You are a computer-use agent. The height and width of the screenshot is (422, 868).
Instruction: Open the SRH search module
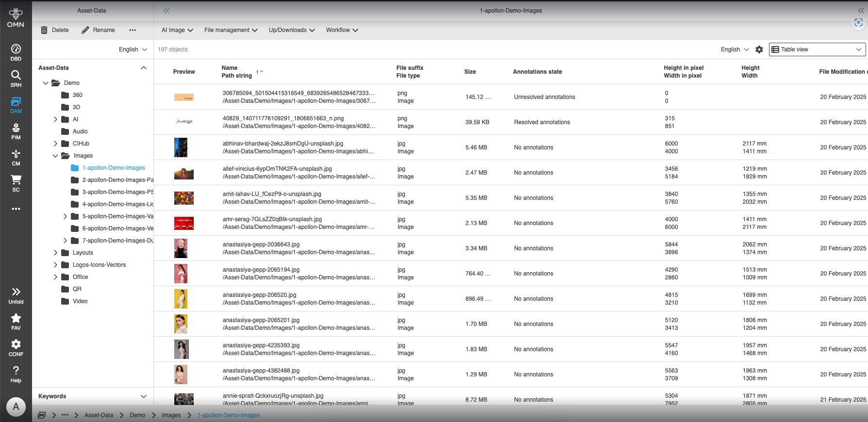(16, 79)
